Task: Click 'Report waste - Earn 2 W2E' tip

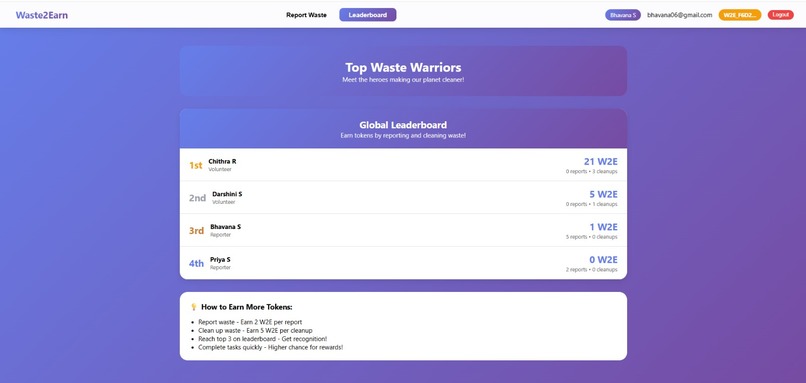Action: click(250, 322)
